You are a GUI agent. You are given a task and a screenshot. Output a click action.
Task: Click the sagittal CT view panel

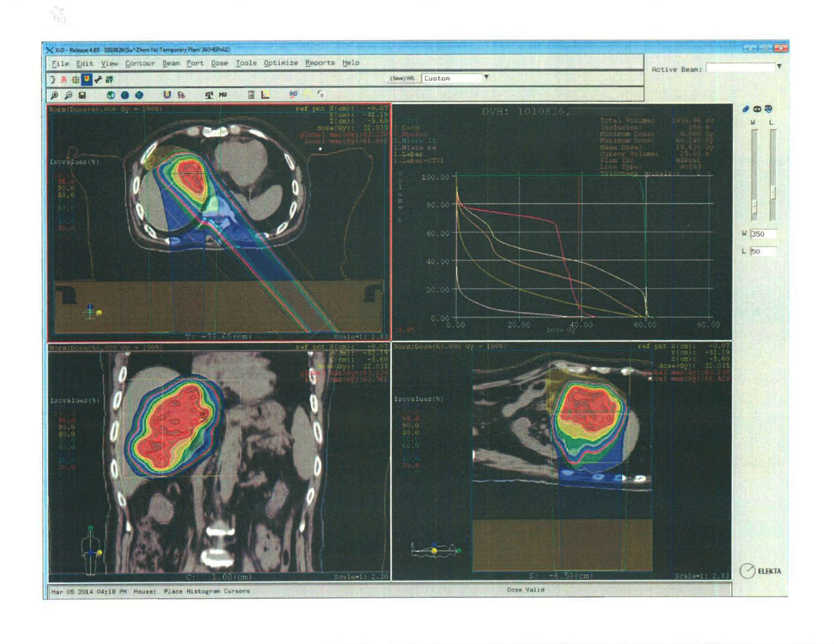pos(562,462)
